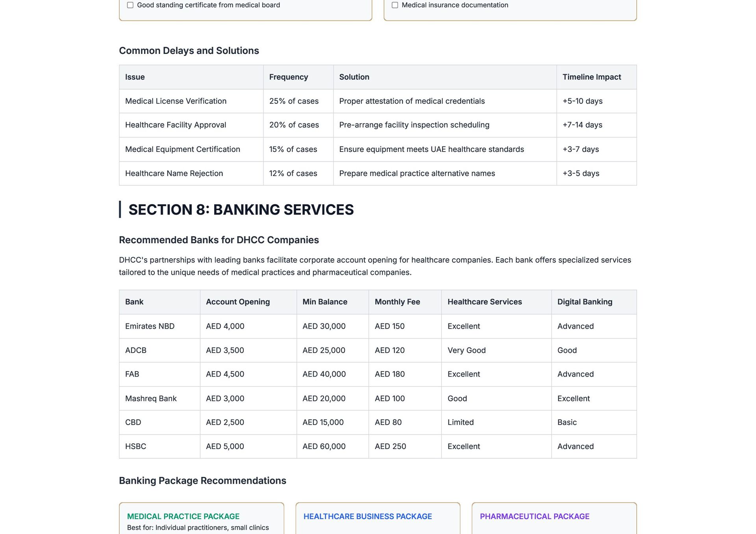Image resolution: width=756 pixels, height=534 pixels.
Task: Select the Emirates NBD bank row
Action: click(x=150, y=326)
